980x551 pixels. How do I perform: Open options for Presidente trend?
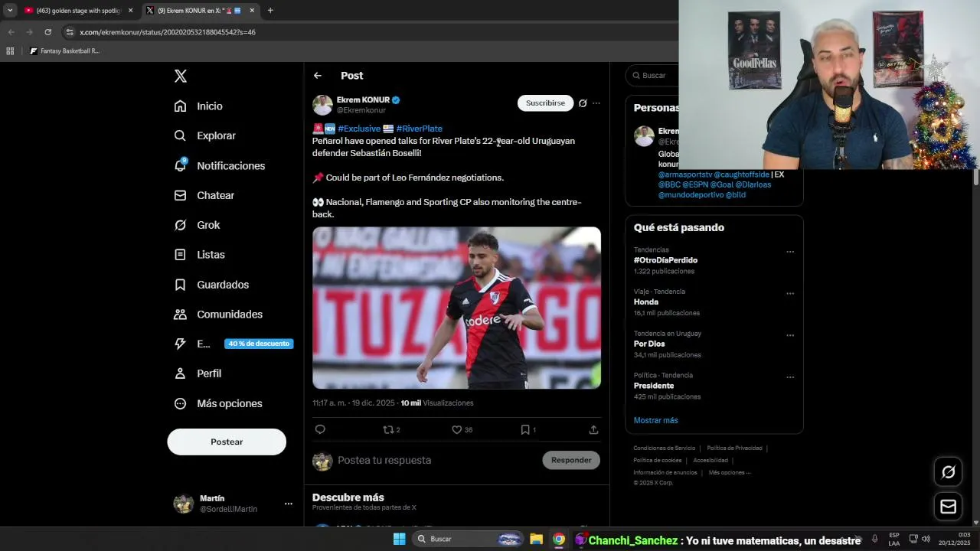pos(790,377)
